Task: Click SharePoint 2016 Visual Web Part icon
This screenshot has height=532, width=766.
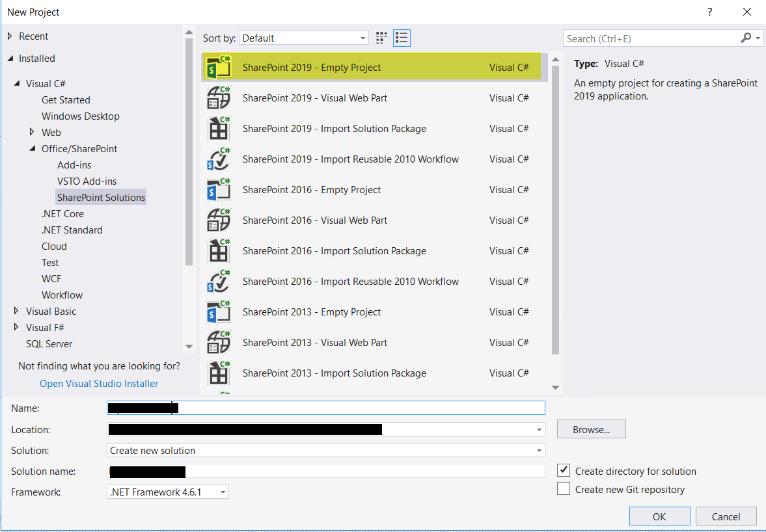Action: click(x=219, y=220)
